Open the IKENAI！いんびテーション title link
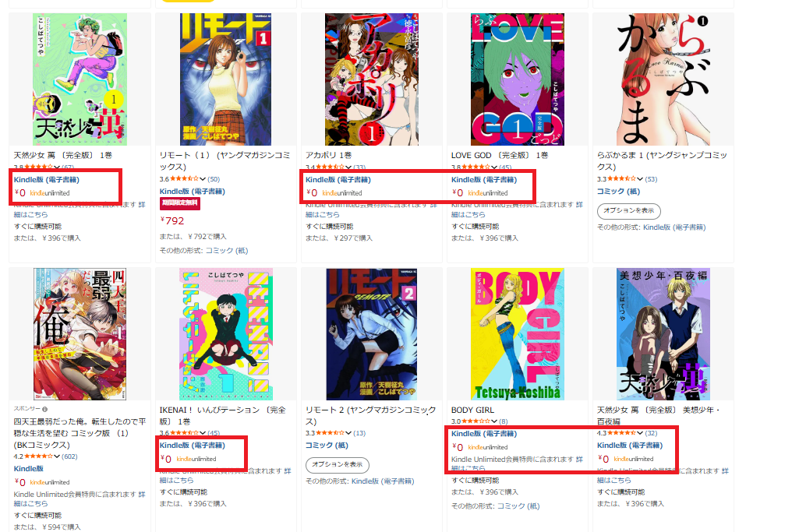The width and height of the screenshot is (792, 532). [223, 415]
